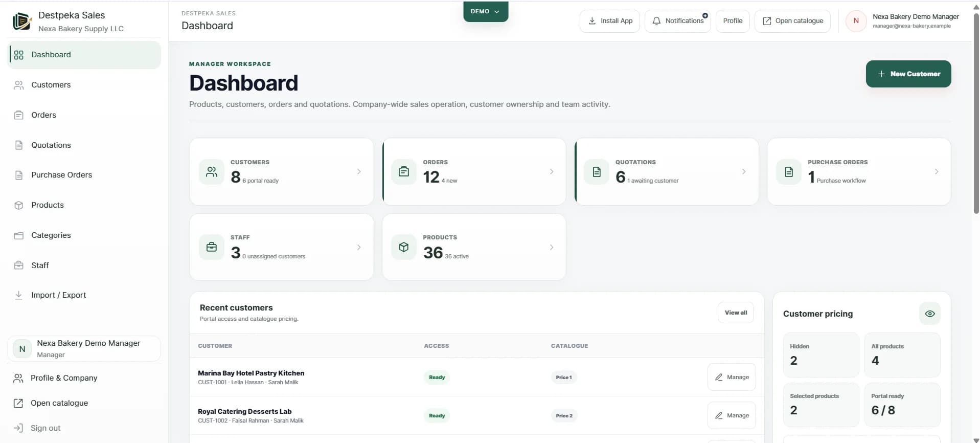Click the Price 1 catalogue badge
This screenshot has height=443, width=980.
(x=564, y=377)
